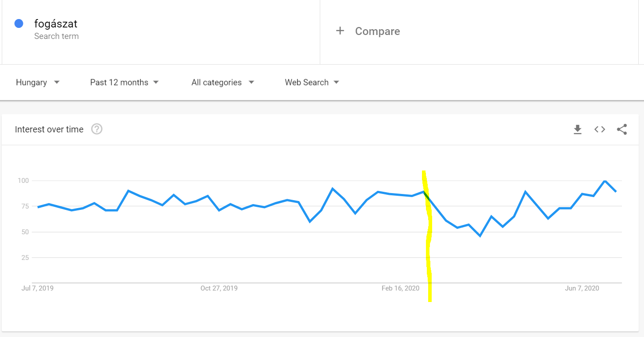Image resolution: width=644 pixels, height=337 pixels.
Task: Expand the Past 12 months time range
Action: click(x=124, y=82)
